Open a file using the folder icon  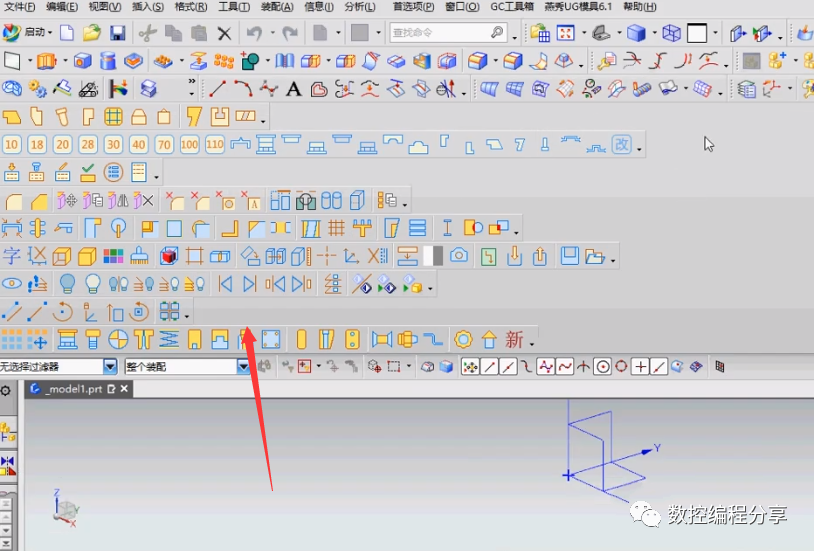(92, 33)
